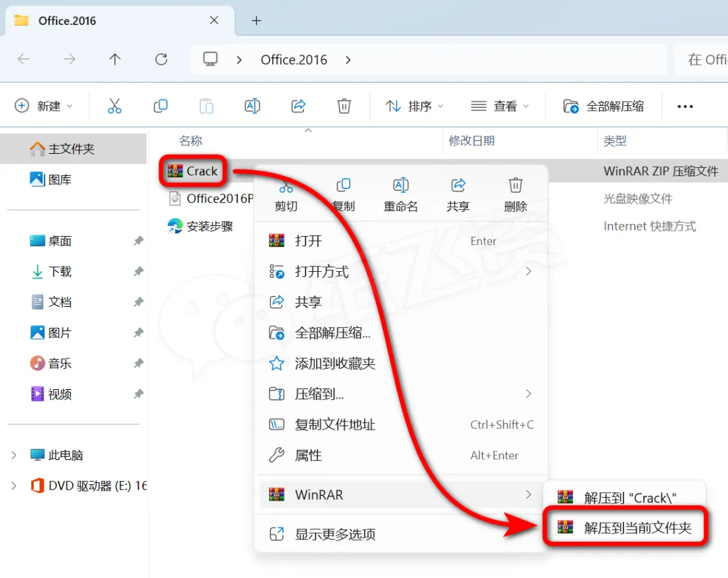The image size is (728, 578).
Task: Sort by the 名称 column header
Action: click(190, 140)
